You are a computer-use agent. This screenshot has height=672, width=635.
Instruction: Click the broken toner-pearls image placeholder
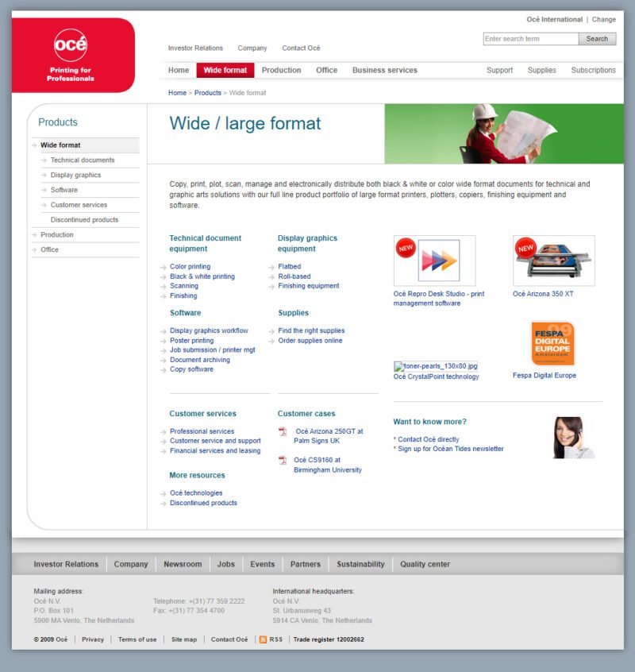pyautogui.click(x=436, y=366)
